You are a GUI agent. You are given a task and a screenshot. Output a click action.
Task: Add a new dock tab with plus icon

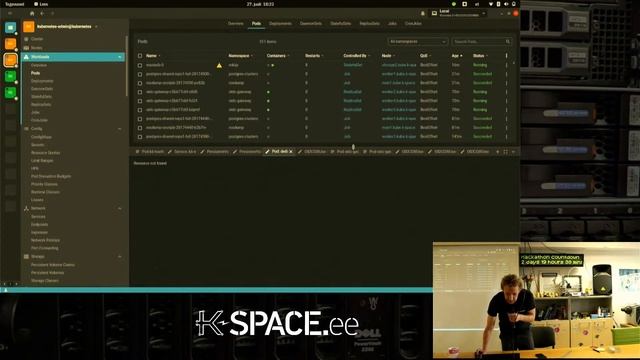(498, 152)
